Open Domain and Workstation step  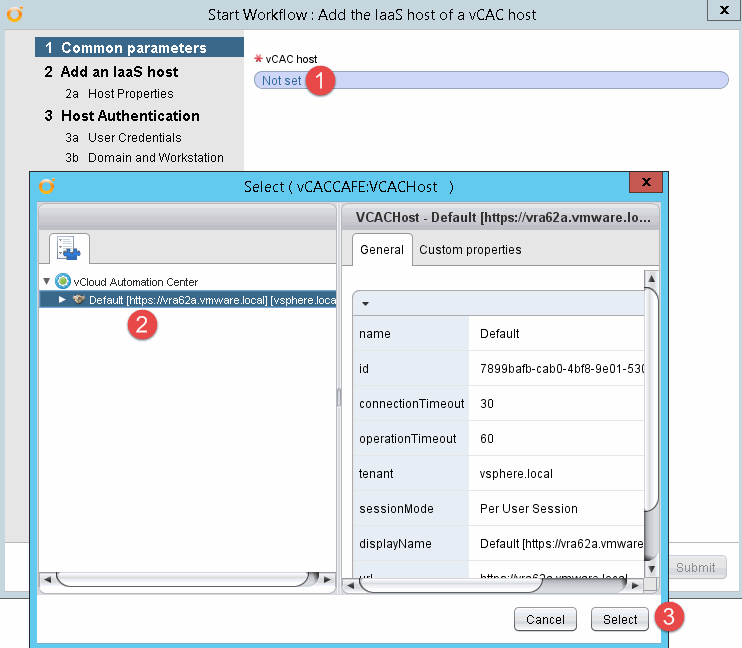(155, 158)
